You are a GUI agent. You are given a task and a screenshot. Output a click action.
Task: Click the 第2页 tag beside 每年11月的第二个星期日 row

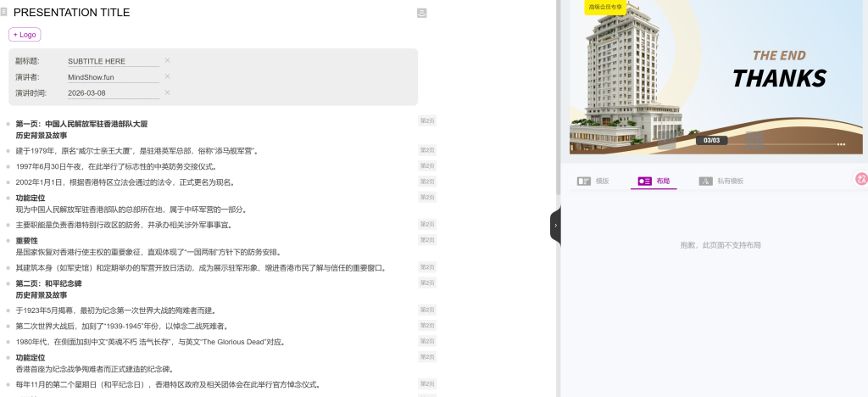(x=427, y=383)
